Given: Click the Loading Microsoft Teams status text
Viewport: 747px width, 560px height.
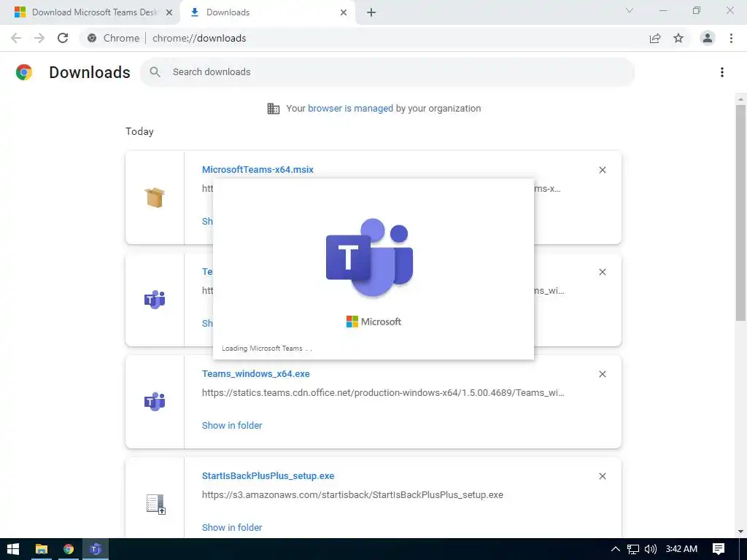Looking at the screenshot, I should pos(267,349).
